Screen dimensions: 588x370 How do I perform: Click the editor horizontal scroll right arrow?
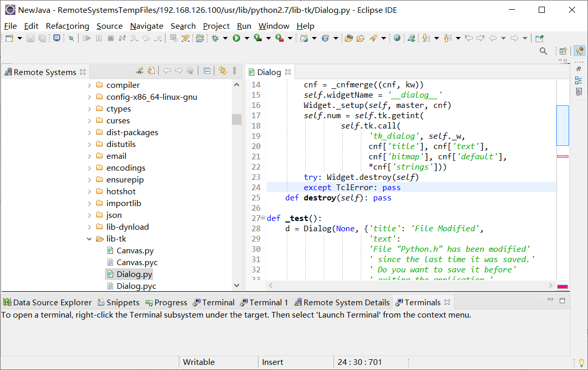(550, 286)
